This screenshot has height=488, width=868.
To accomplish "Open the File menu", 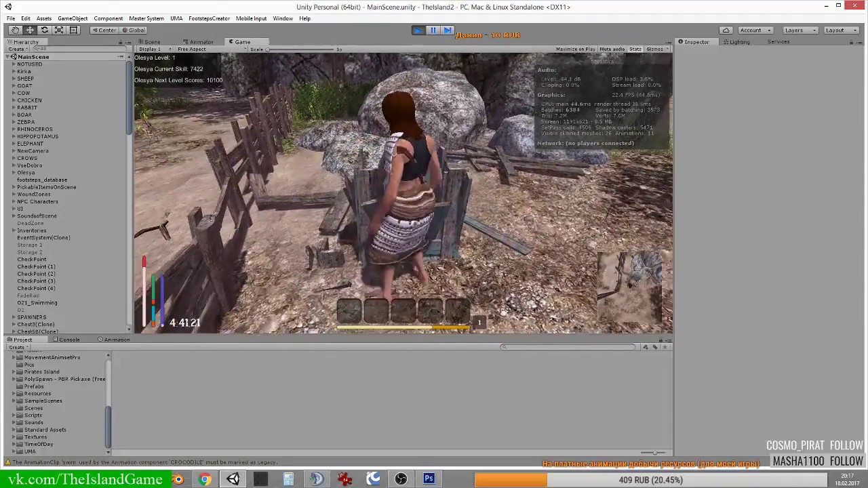I will click(11, 18).
